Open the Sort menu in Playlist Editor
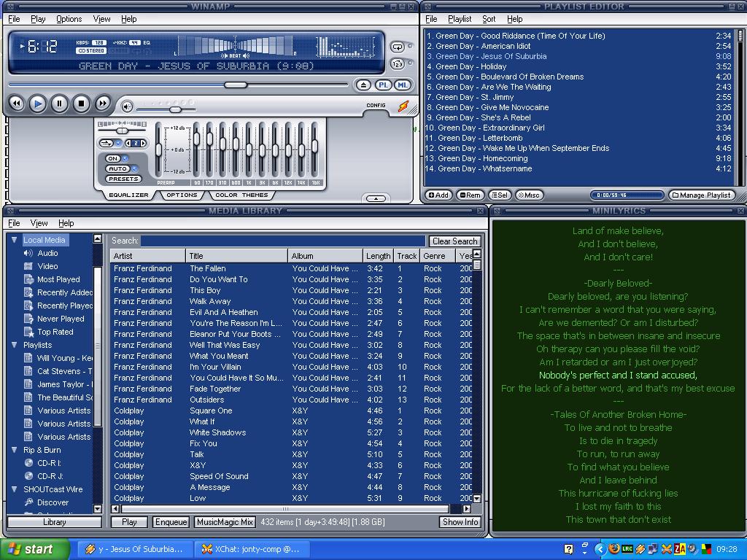 pos(489,19)
